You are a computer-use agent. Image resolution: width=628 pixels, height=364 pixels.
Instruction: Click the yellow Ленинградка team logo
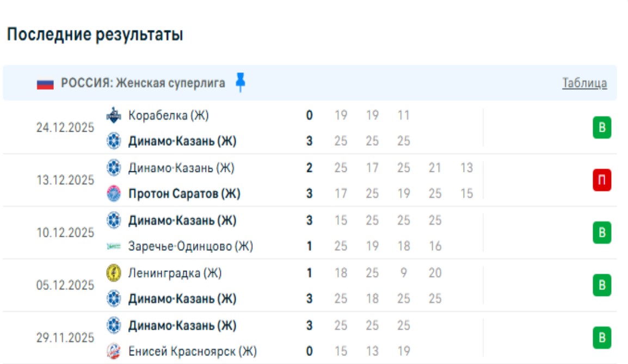pos(113,273)
